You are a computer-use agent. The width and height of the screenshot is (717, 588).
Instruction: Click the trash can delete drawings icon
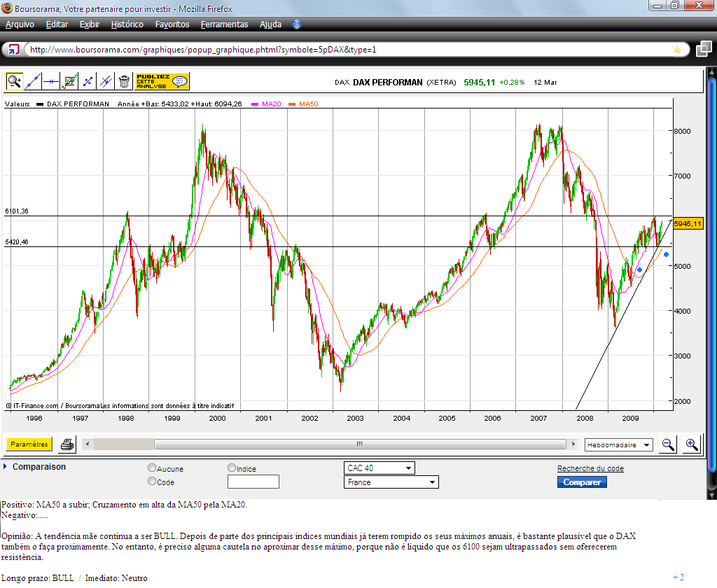click(x=124, y=81)
